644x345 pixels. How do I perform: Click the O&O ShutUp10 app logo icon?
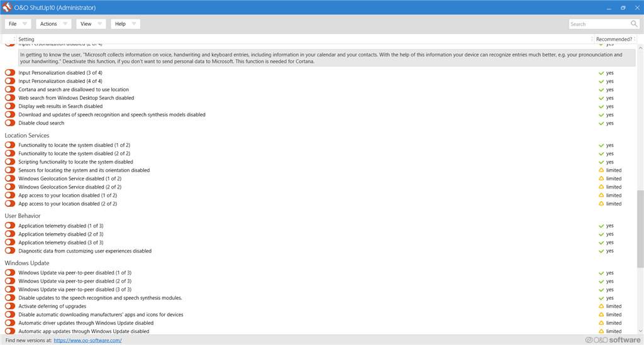point(7,8)
